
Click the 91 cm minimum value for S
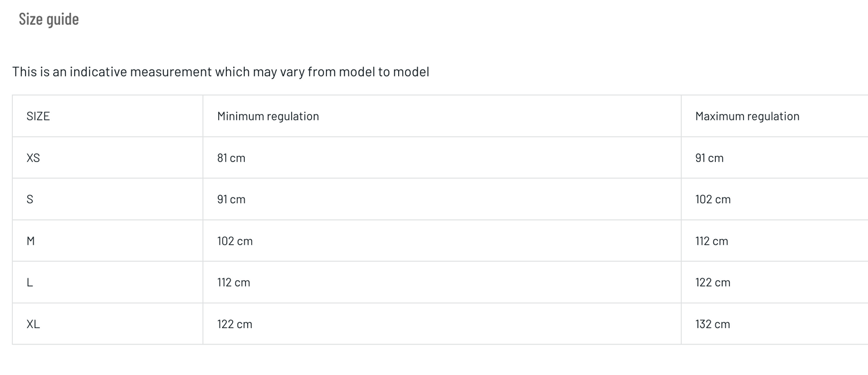click(x=231, y=199)
